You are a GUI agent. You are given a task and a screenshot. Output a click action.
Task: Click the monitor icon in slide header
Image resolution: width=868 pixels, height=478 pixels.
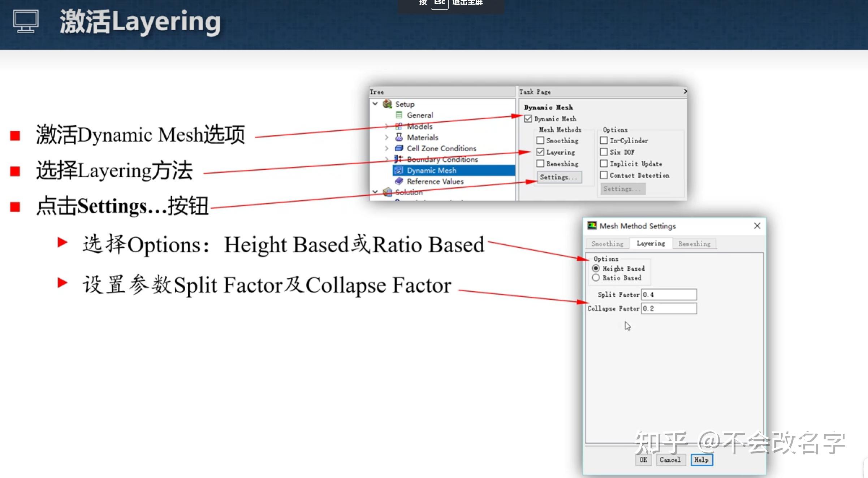tap(26, 22)
